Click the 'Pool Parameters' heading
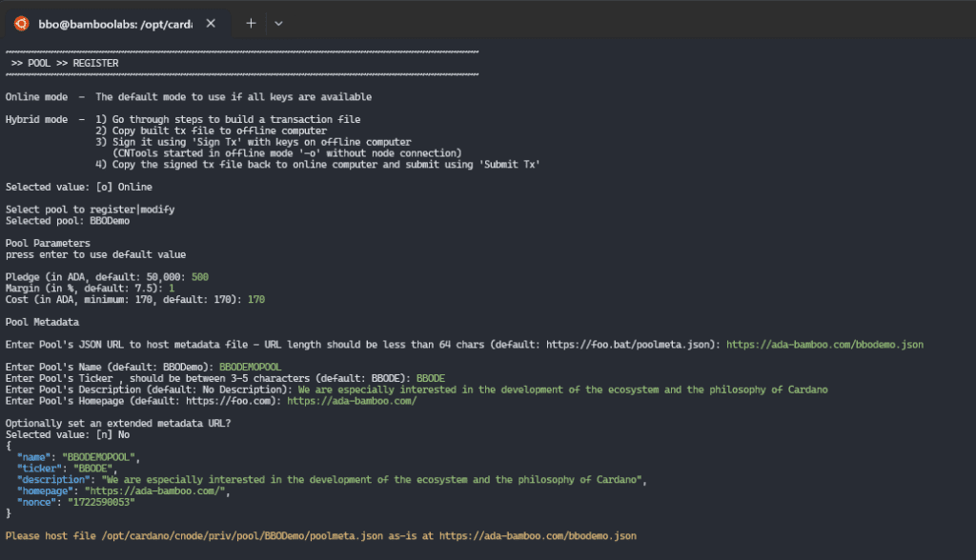 pos(48,243)
